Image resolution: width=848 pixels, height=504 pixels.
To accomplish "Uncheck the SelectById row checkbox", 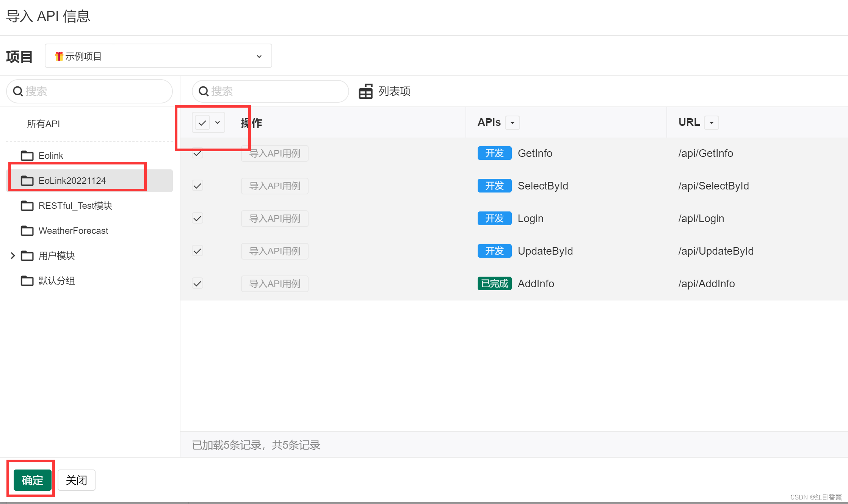I will (198, 186).
